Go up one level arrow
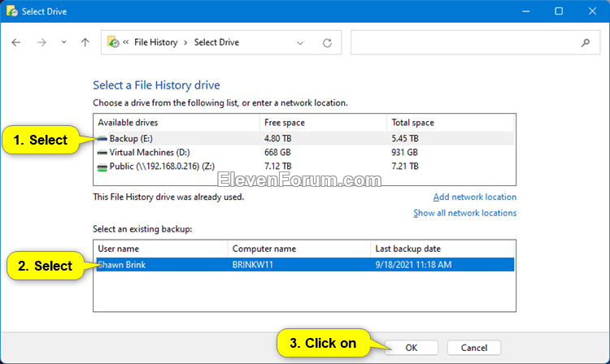The image size is (610, 364). 85,42
